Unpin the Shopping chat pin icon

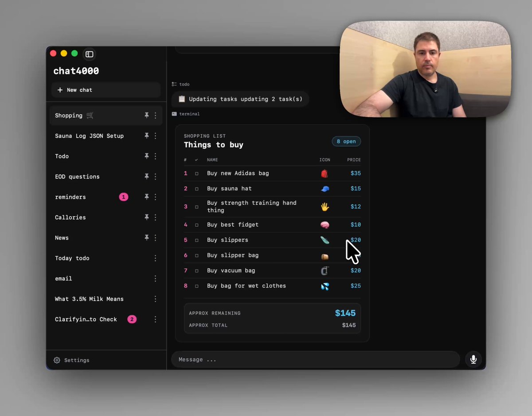click(x=146, y=115)
